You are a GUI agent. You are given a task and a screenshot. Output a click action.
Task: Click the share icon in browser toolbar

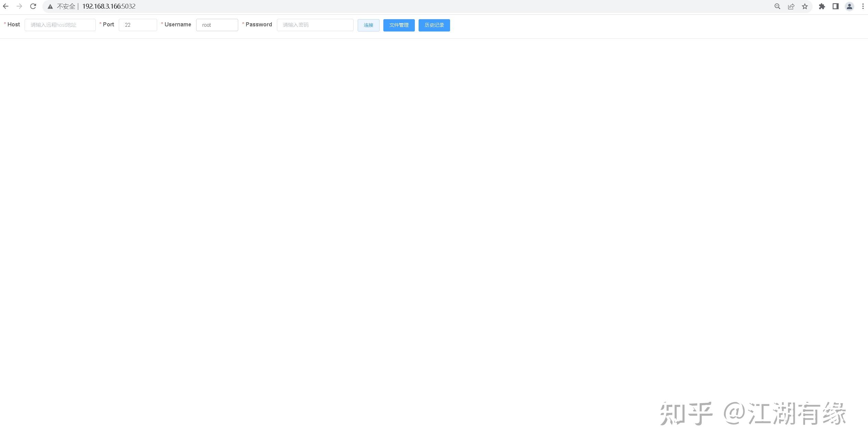coord(791,6)
